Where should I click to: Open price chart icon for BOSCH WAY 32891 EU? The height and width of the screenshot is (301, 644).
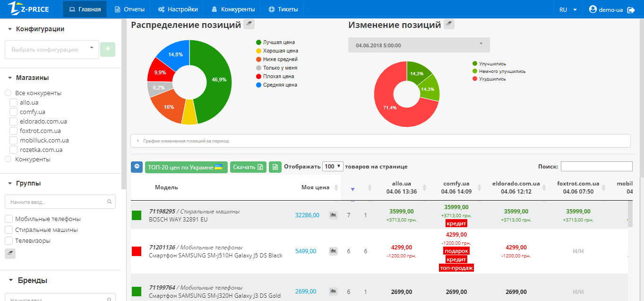[334, 215]
